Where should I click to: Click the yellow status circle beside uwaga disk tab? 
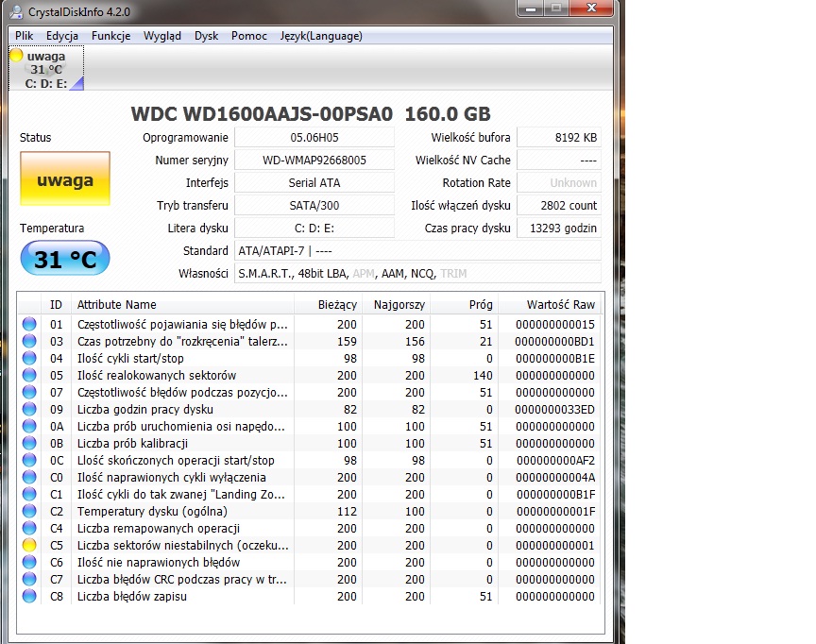coord(17,55)
